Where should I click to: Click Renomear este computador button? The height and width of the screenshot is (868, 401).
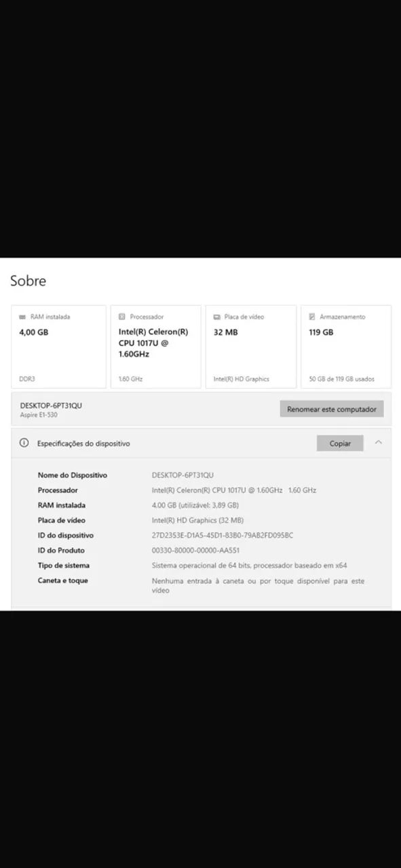click(x=332, y=409)
